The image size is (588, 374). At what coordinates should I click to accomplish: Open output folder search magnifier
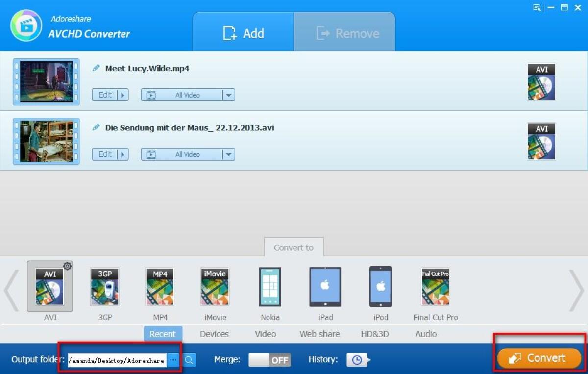click(x=189, y=359)
